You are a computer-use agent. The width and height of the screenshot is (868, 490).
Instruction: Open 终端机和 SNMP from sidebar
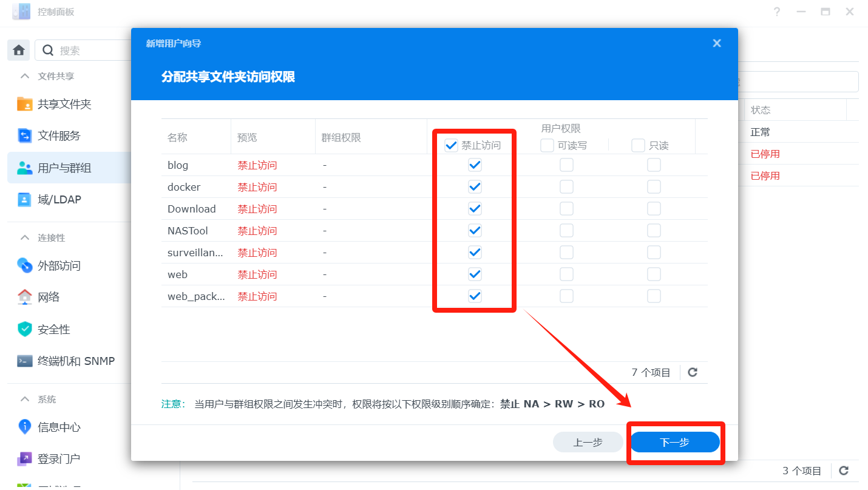pos(75,361)
